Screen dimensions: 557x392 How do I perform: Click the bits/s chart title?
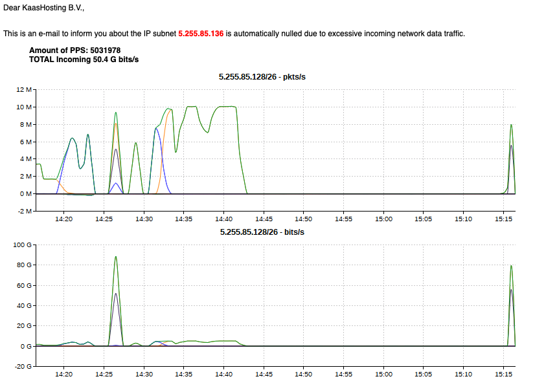click(x=262, y=232)
